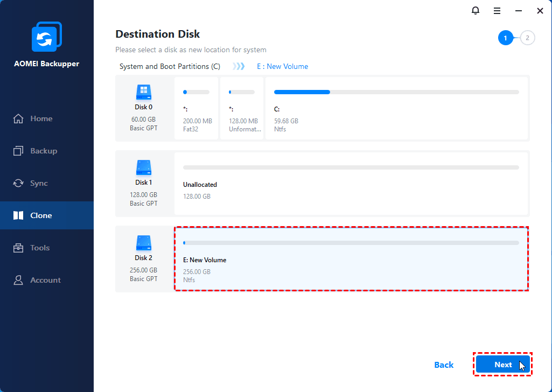Open the Clone menu item
The image size is (552, 392).
tap(47, 215)
